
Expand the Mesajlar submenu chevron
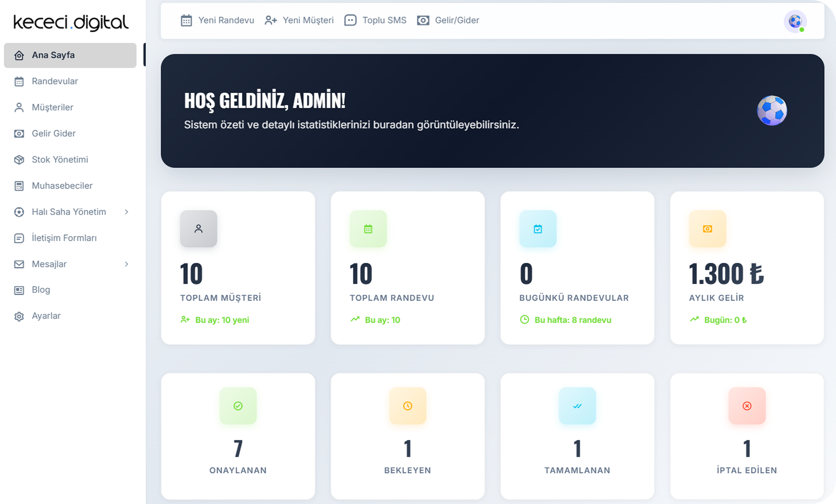[x=127, y=264]
